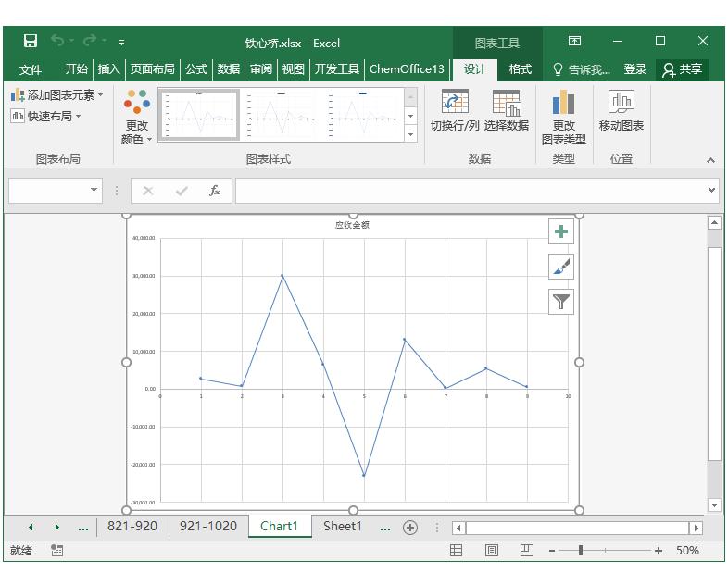This screenshot has width=728, height=585.
Task: Open the Customize Quick Access Toolbar arrow
Action: 121,43
